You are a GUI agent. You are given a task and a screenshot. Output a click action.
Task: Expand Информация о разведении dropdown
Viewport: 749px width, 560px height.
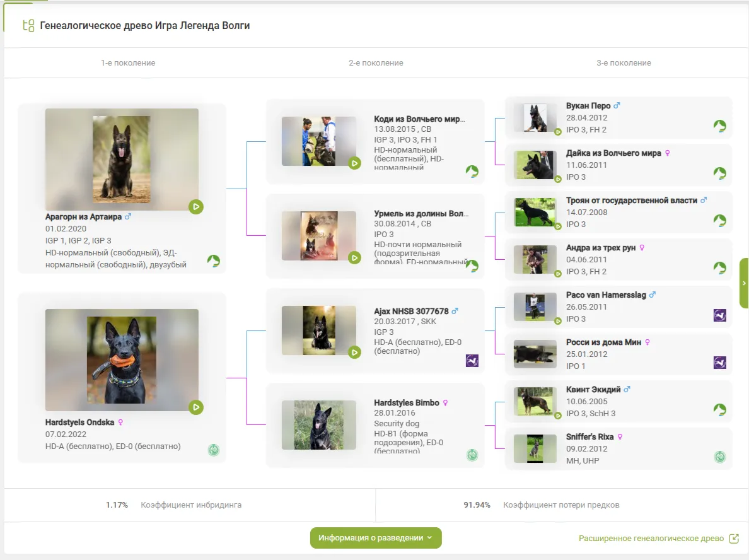tap(376, 538)
